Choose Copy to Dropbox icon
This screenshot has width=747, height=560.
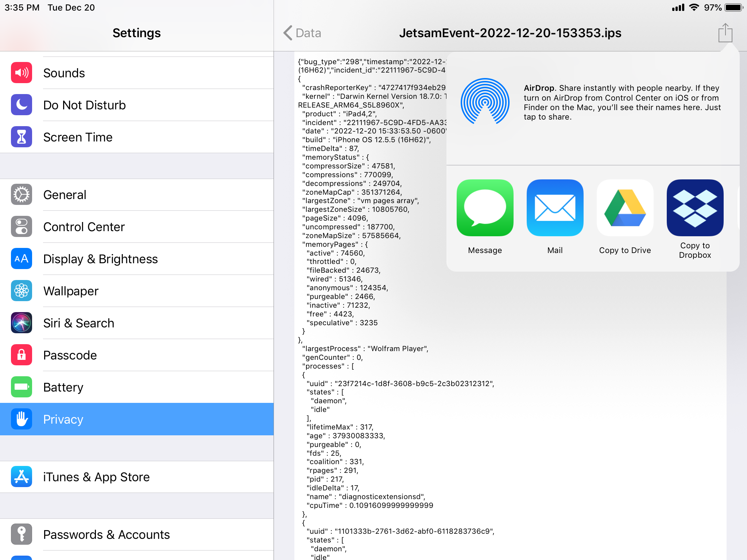coord(695,208)
